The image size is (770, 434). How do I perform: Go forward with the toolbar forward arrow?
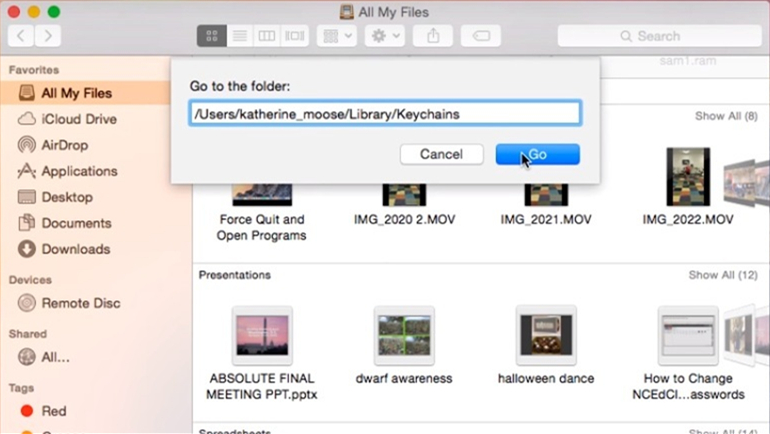pos(48,36)
